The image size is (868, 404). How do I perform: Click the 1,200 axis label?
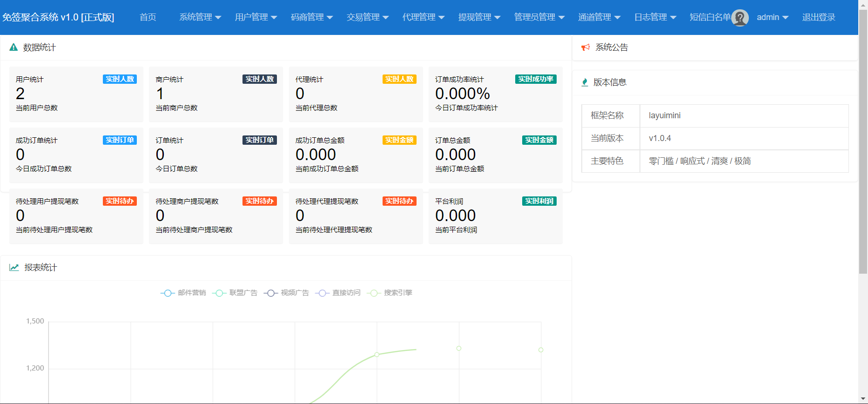(35, 368)
